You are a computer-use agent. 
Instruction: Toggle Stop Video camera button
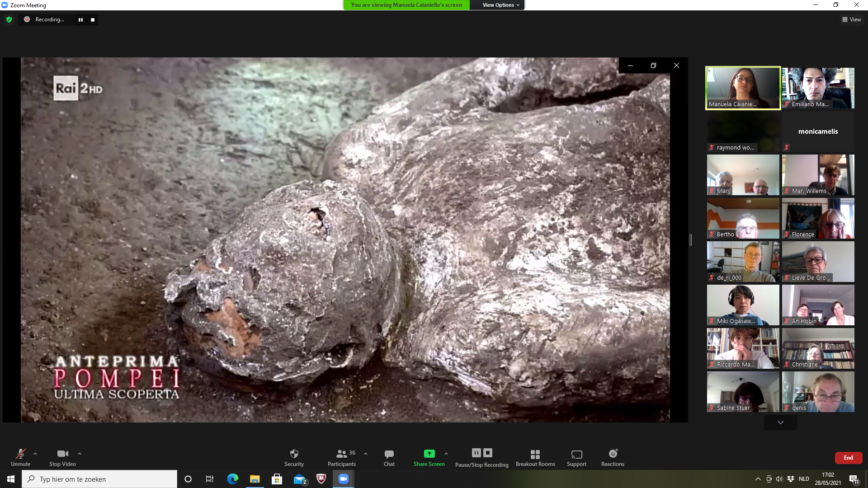pyautogui.click(x=62, y=454)
